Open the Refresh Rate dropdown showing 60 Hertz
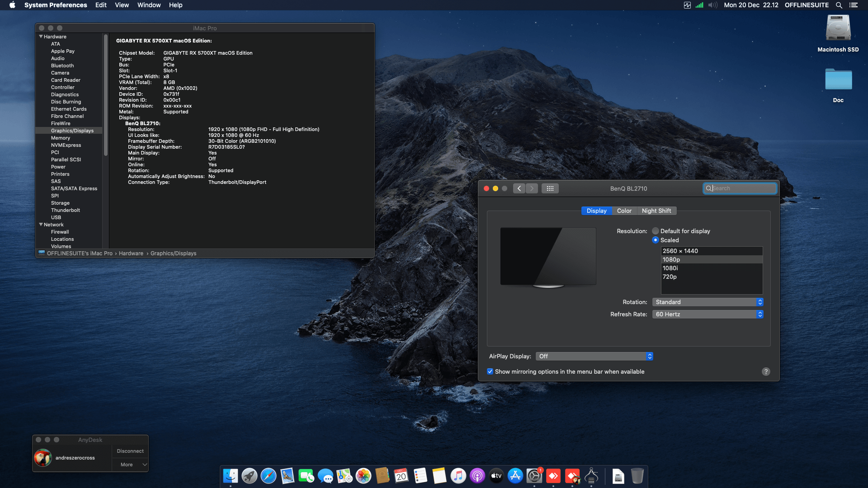 tap(708, 314)
